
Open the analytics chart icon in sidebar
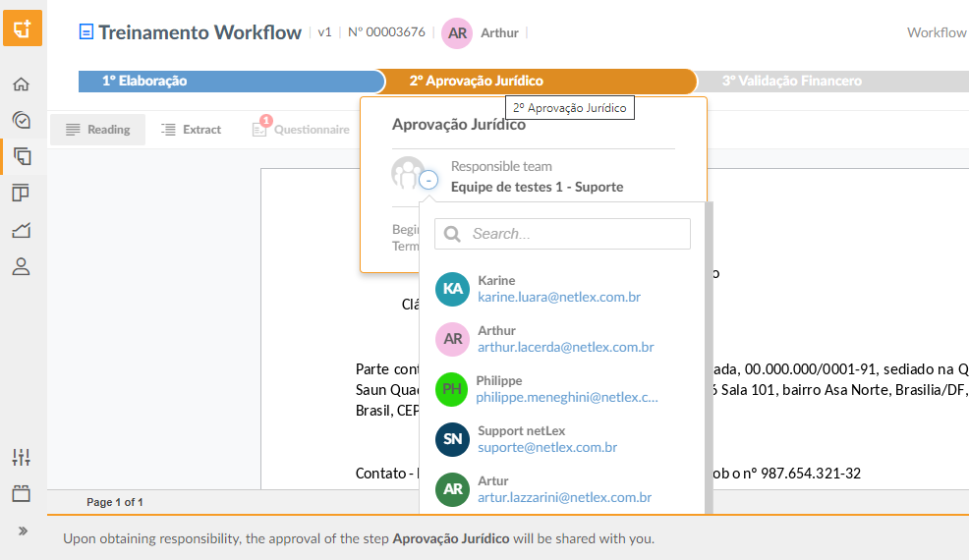(21, 230)
